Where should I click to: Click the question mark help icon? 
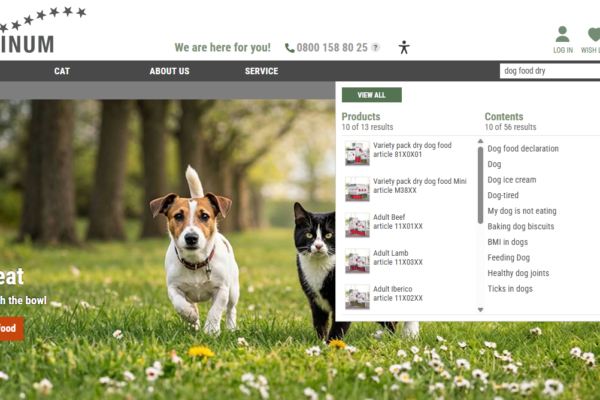click(375, 47)
